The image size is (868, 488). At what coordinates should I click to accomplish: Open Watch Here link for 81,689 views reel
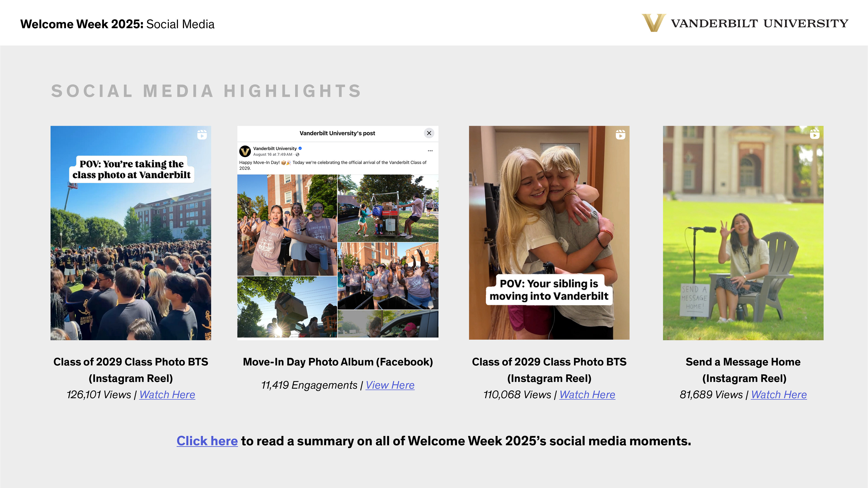click(779, 394)
